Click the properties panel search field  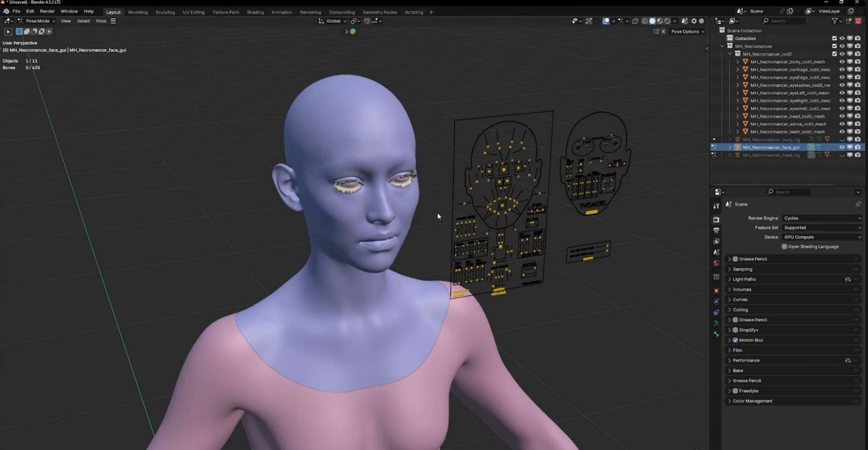click(x=790, y=192)
